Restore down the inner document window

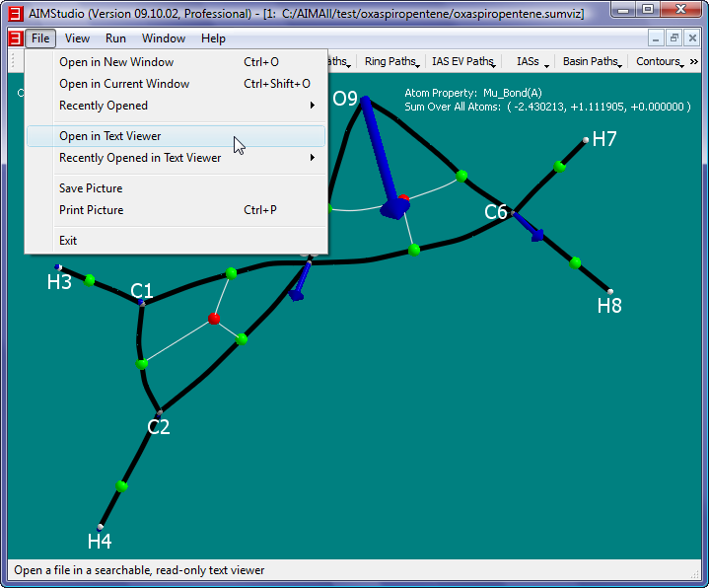(x=674, y=38)
